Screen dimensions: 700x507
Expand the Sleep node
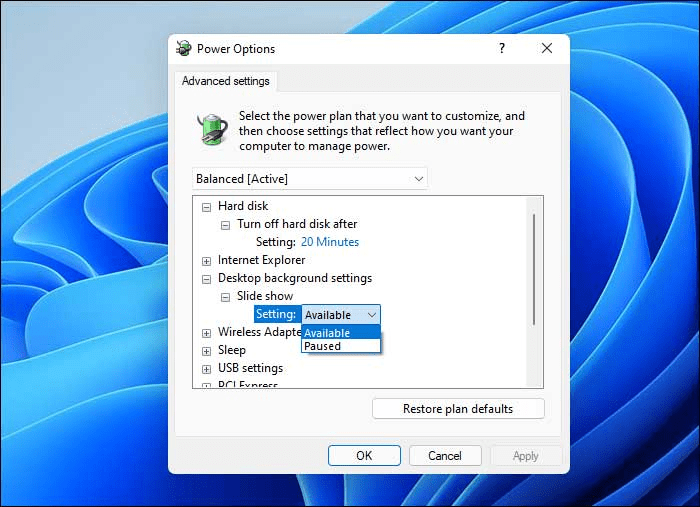coord(206,351)
